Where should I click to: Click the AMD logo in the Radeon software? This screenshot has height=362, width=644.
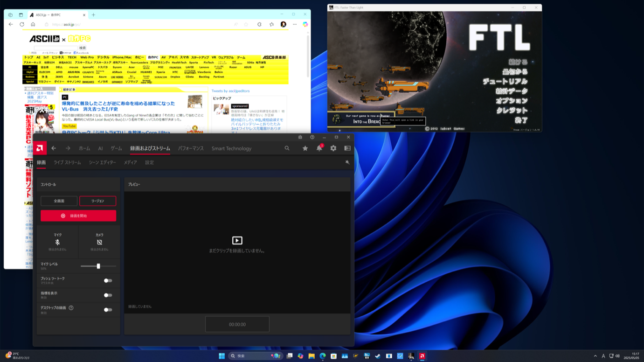40,148
